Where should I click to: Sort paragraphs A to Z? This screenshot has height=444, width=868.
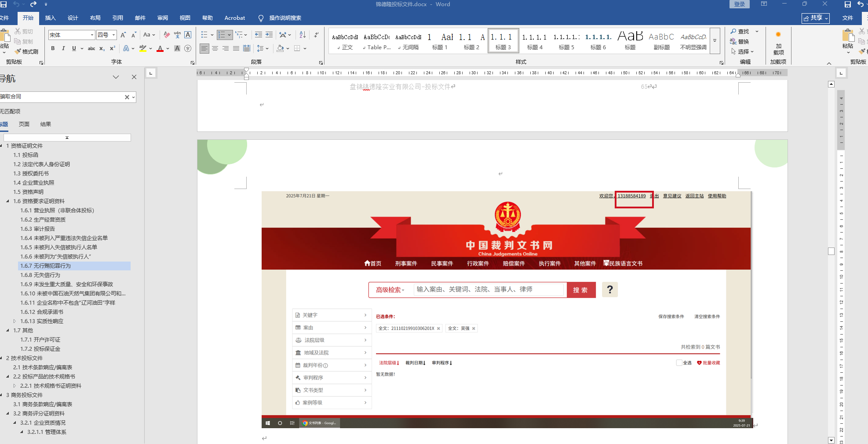303,35
